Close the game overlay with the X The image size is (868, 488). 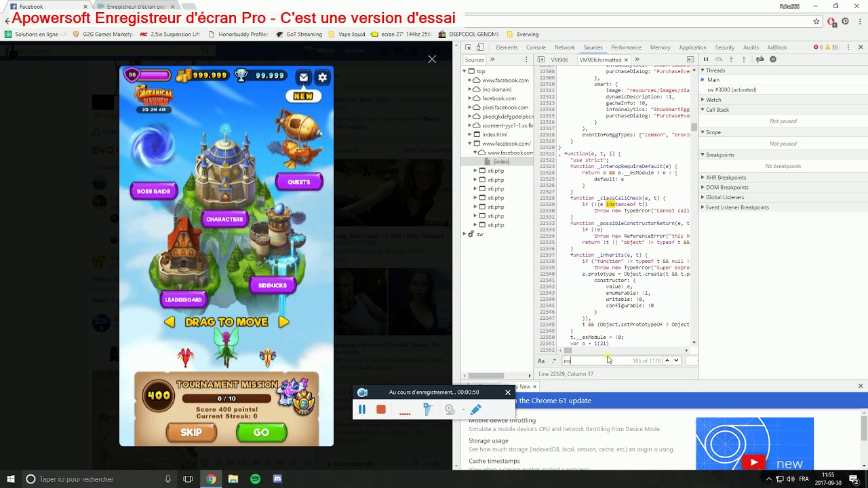(432, 59)
